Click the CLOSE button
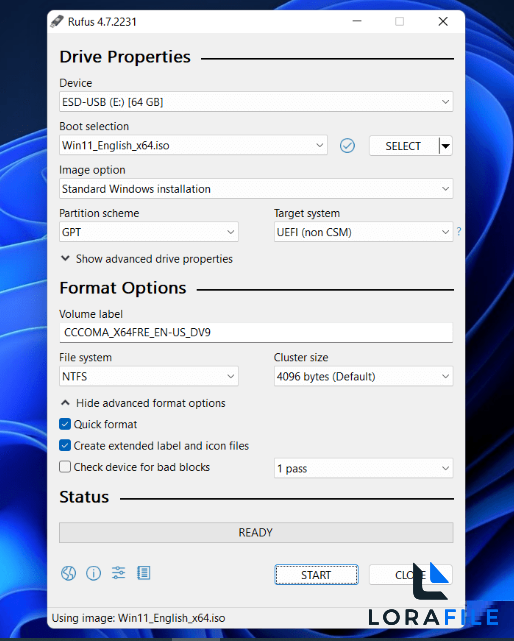514x641 pixels. click(411, 575)
